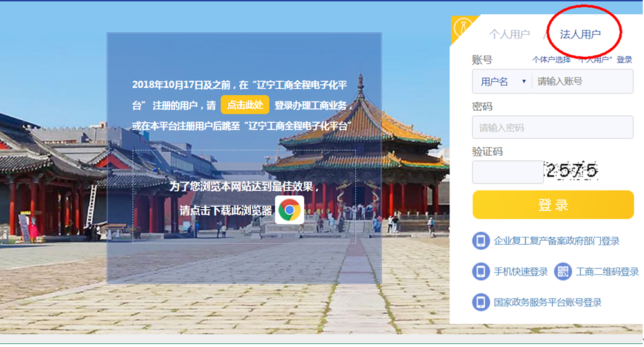Open the 企业复工复产备案政府部门登录 link
This screenshot has width=644, height=347.
point(556,241)
